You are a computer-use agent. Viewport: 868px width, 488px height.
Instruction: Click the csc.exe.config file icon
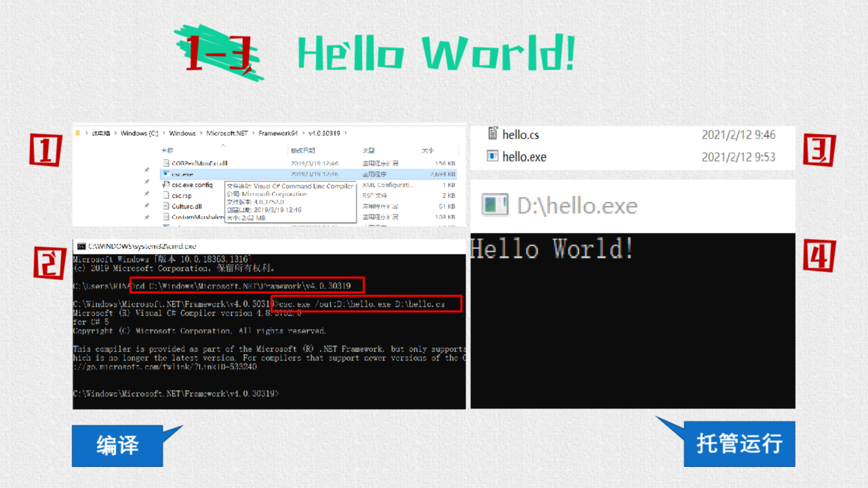tap(166, 185)
